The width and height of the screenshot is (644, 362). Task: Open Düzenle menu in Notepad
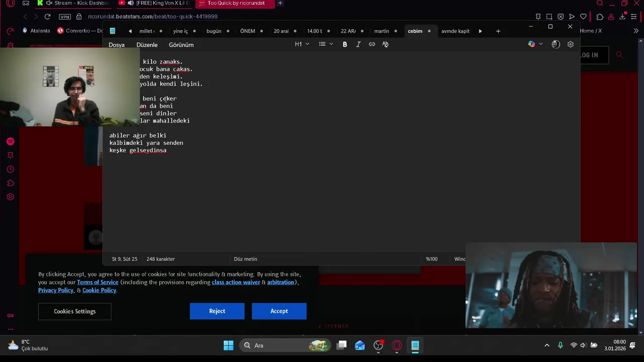pos(147,45)
